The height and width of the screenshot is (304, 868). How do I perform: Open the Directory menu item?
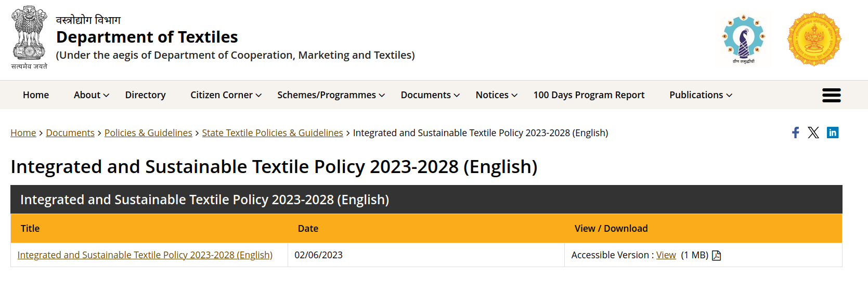click(x=145, y=95)
